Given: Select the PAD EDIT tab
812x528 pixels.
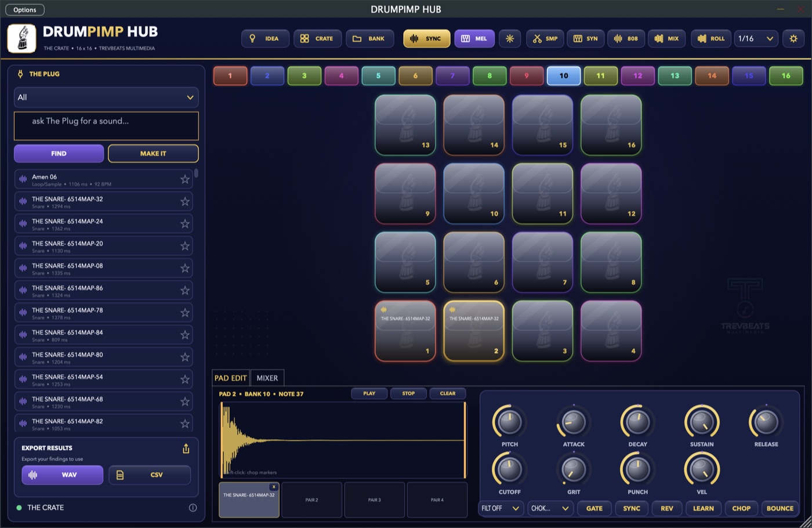Looking at the screenshot, I should point(231,378).
